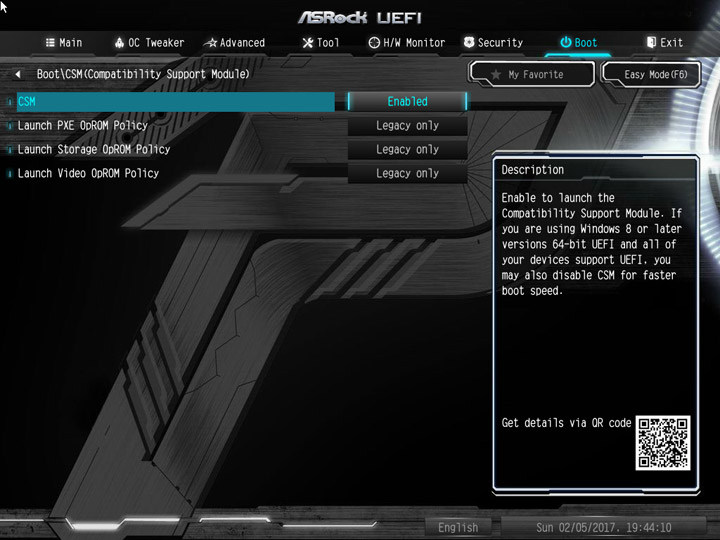Click the Main tab list icon
720x540 pixels.
click(50, 43)
